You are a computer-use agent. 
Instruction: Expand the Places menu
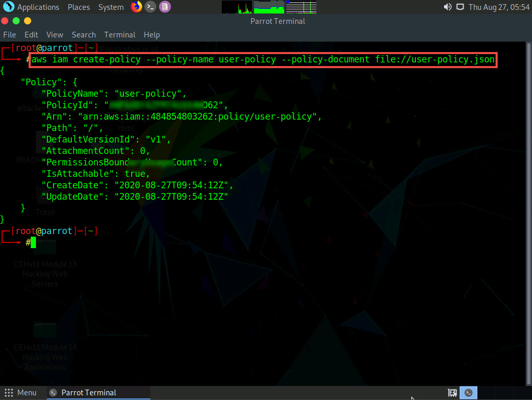click(x=78, y=7)
